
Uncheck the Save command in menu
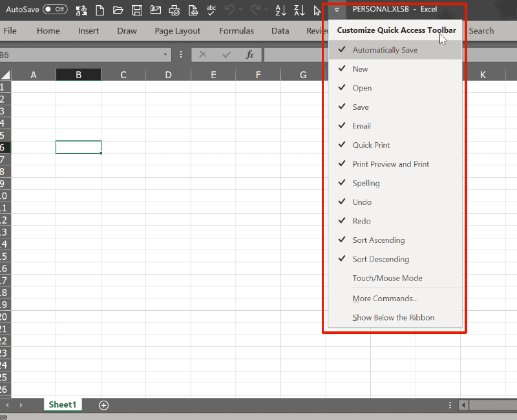click(395, 107)
